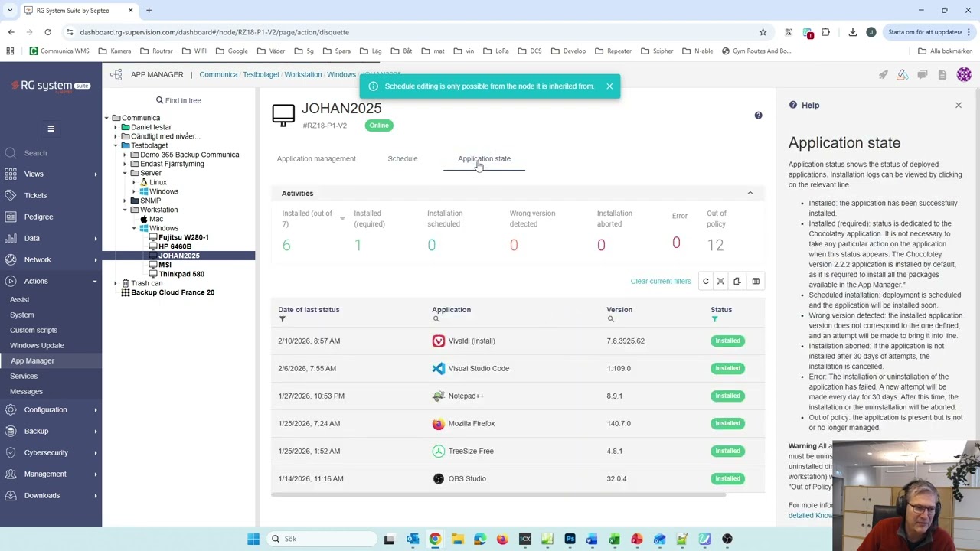Click Clear current filters link

click(x=661, y=281)
